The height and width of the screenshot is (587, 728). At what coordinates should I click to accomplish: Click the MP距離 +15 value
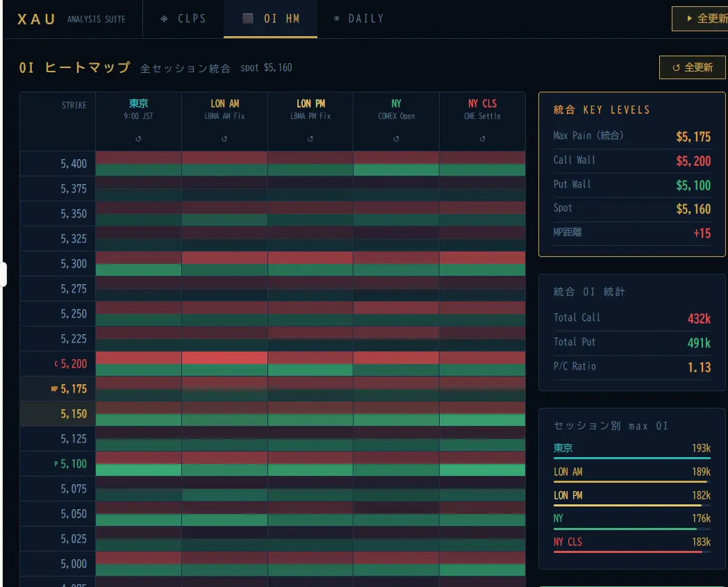coord(702,233)
